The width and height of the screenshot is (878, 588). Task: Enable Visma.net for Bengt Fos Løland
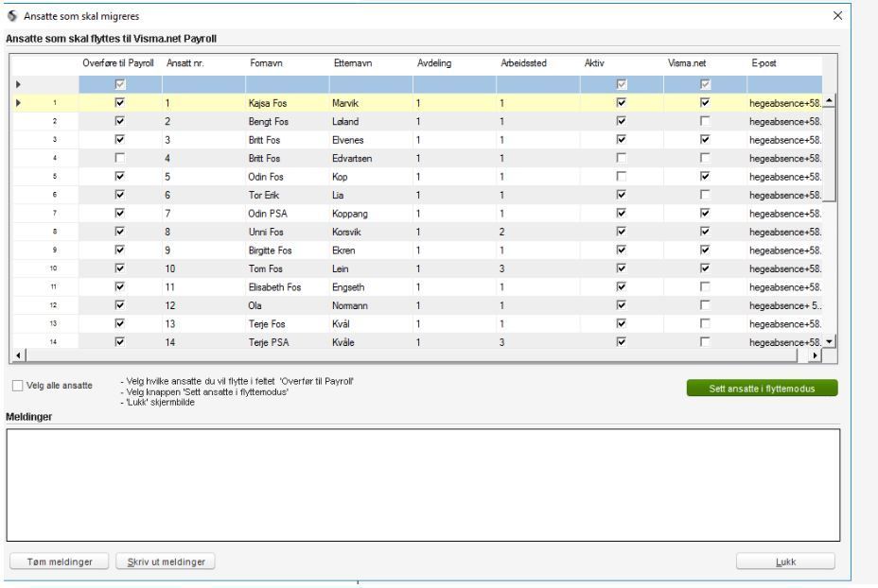[705, 121]
